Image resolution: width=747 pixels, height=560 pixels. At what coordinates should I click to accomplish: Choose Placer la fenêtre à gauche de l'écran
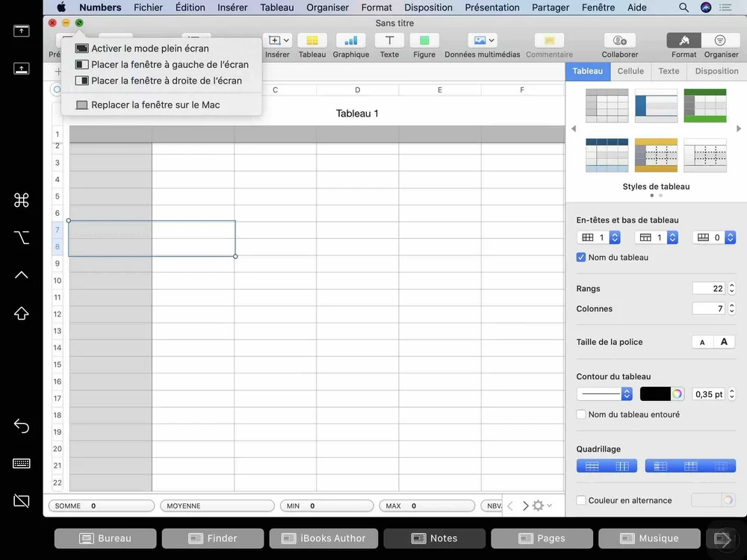coord(161,64)
